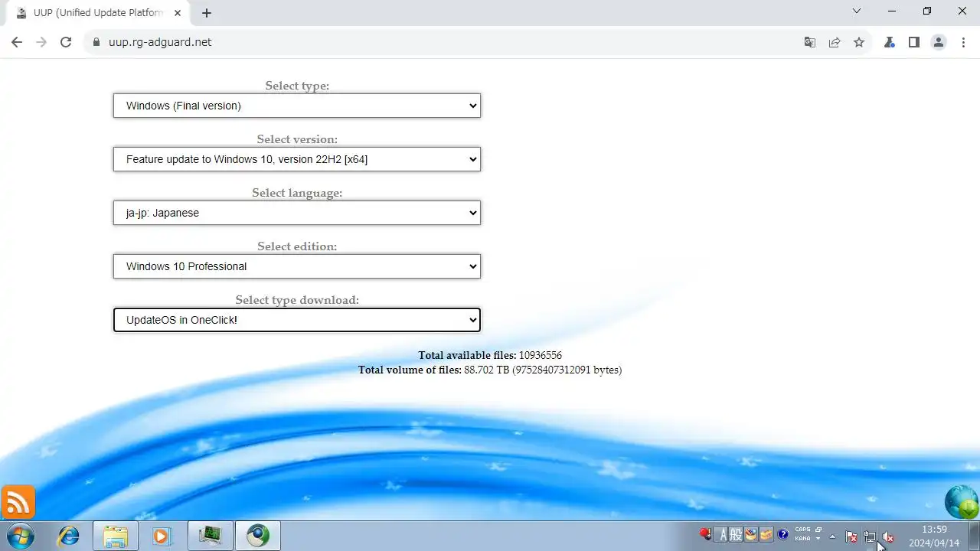Open the Select type dropdown

tap(297, 106)
